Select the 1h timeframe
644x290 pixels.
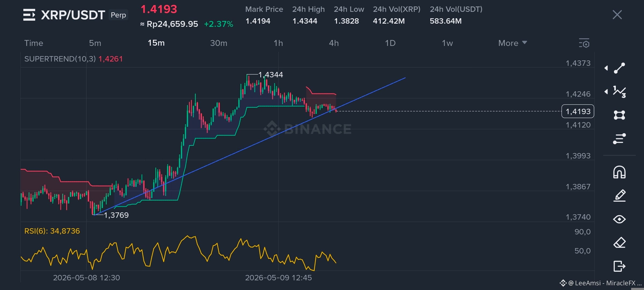click(278, 43)
